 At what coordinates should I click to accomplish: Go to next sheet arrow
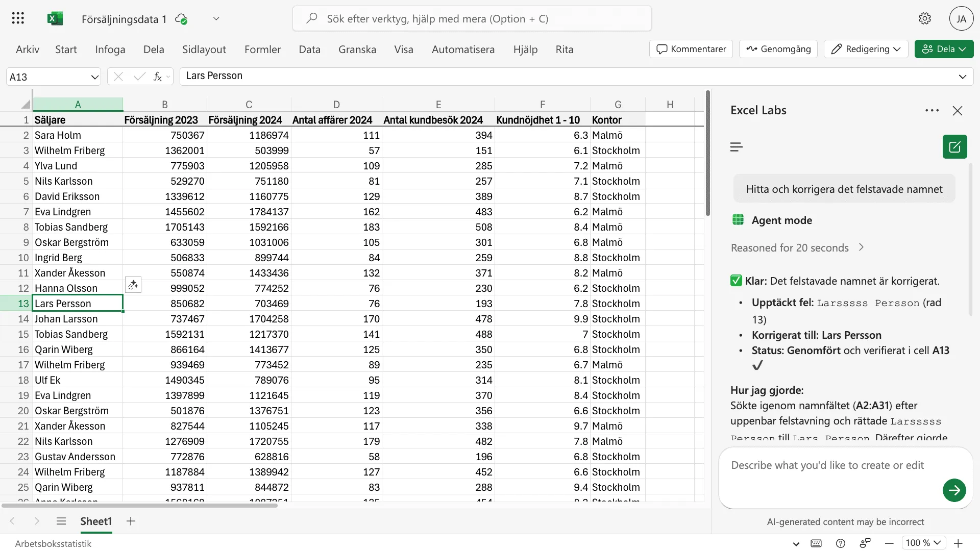pyautogui.click(x=37, y=521)
